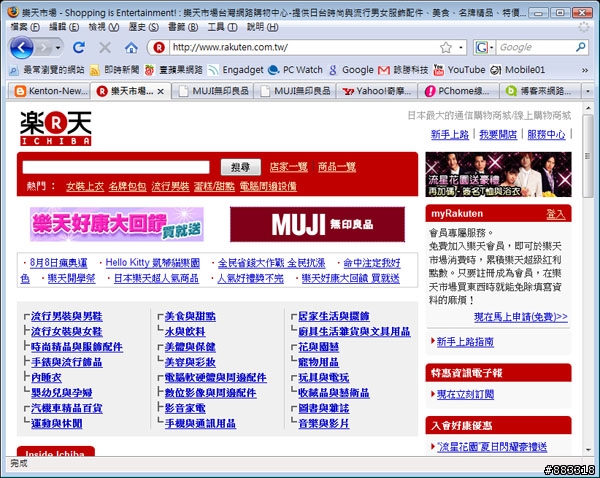This screenshot has width=600, height=478.
Task: Open the 檢視 (V) menu
Action: click(x=104, y=27)
